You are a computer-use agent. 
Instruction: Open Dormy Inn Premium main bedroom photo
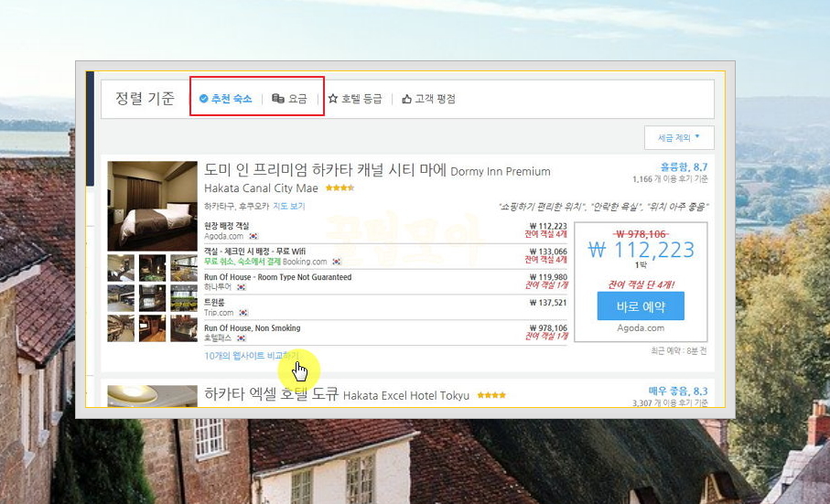[x=153, y=206]
